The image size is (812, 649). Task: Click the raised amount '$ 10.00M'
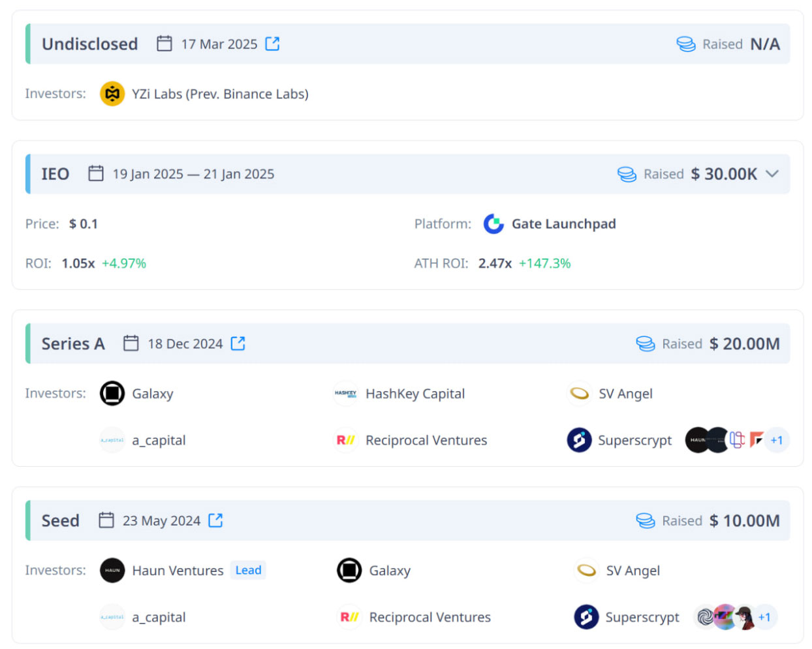point(745,520)
